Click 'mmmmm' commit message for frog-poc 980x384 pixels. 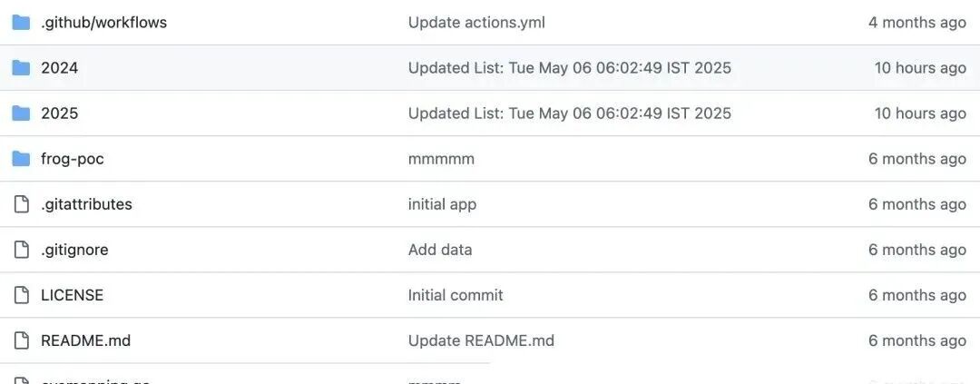point(441,159)
